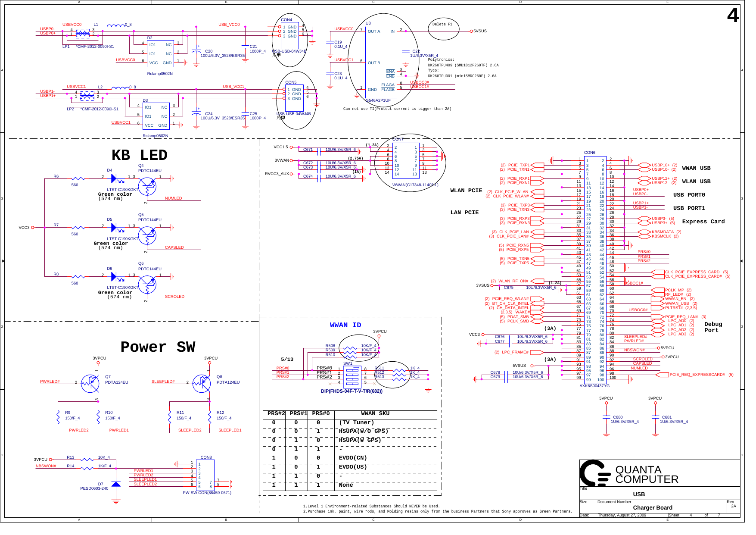
Task: Select the Green color 574 nm annotation
Action: pos(110,196)
